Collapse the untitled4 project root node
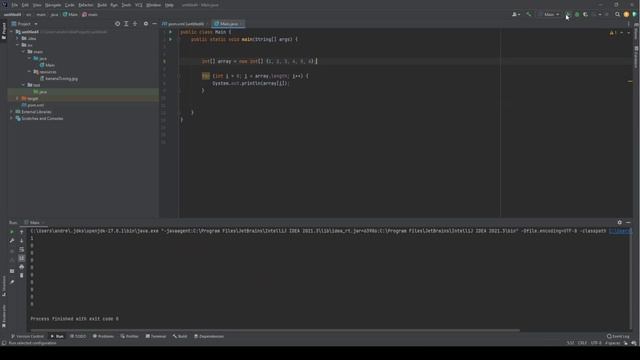 [x=12, y=32]
